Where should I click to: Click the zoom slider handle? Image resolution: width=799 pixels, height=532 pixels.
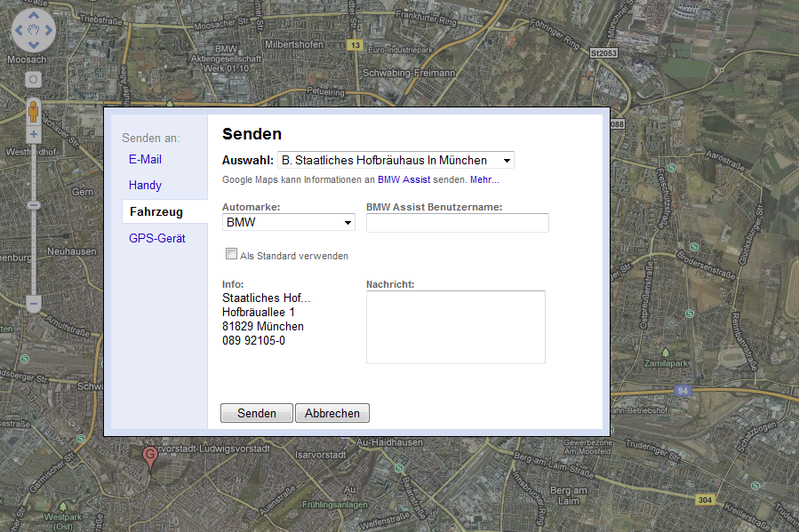tap(34, 205)
